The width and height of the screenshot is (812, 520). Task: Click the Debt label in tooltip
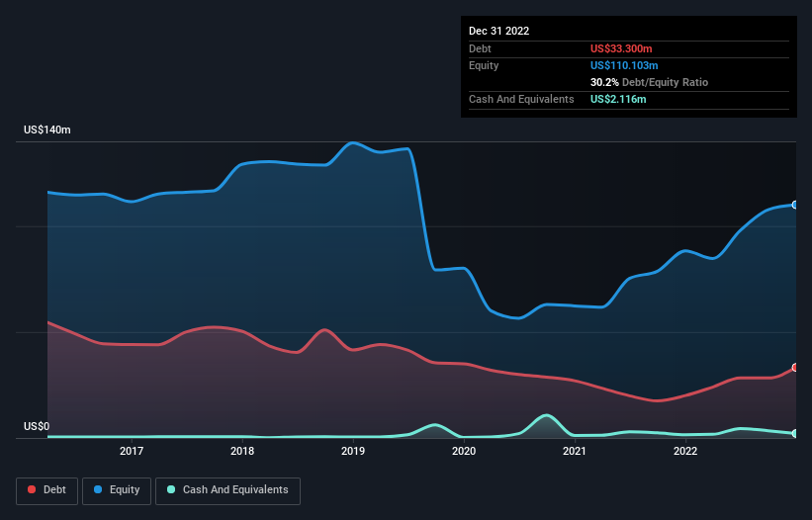[x=480, y=48]
